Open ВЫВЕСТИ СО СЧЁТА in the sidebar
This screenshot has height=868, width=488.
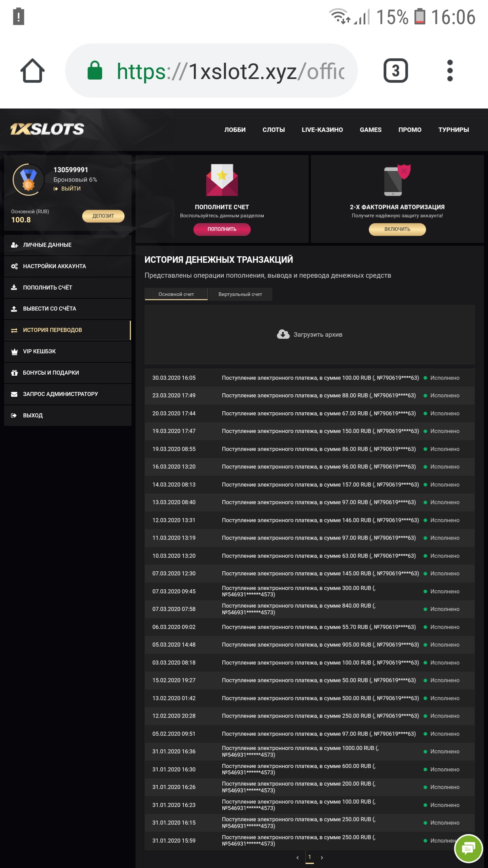pyautogui.click(x=68, y=309)
